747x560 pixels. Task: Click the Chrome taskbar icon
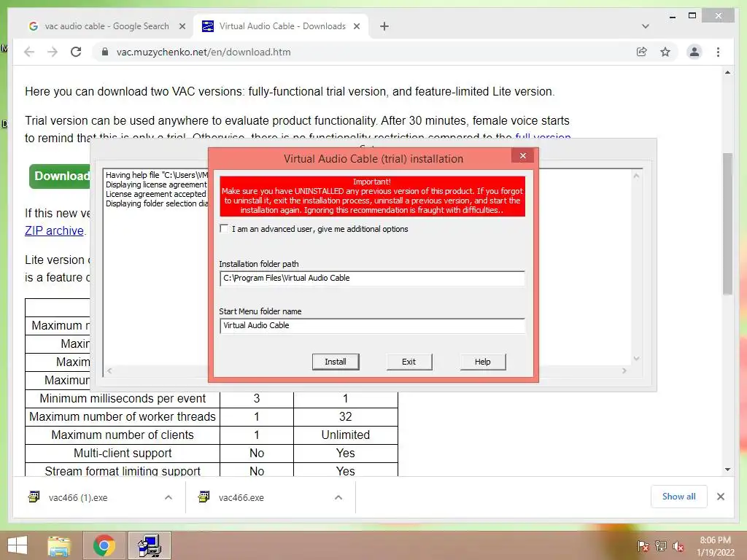(x=104, y=545)
